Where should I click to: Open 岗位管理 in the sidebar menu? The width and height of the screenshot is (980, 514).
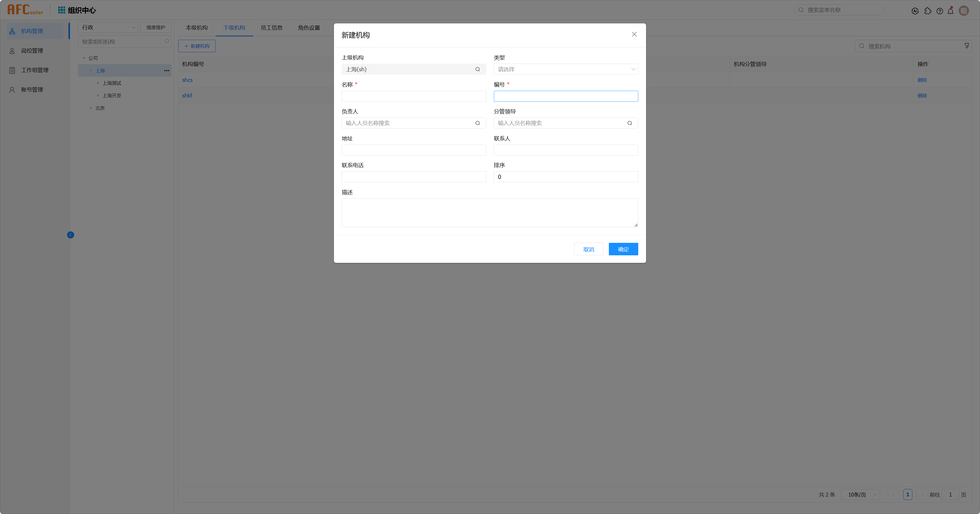(x=32, y=50)
